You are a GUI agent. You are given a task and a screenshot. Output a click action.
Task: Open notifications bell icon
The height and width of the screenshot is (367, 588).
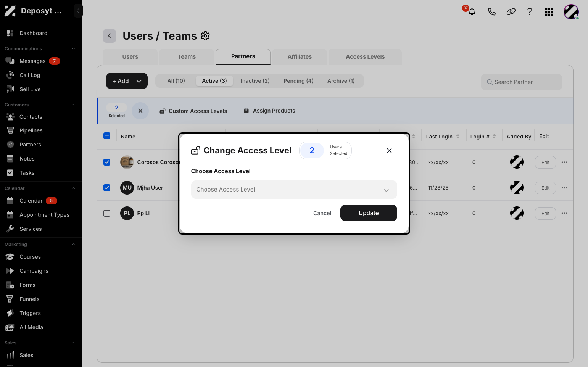[472, 11]
